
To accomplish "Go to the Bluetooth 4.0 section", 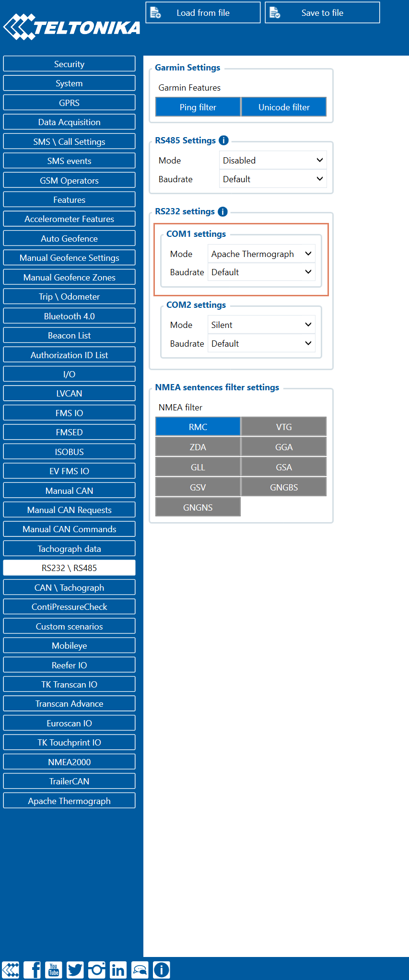I will tap(69, 316).
